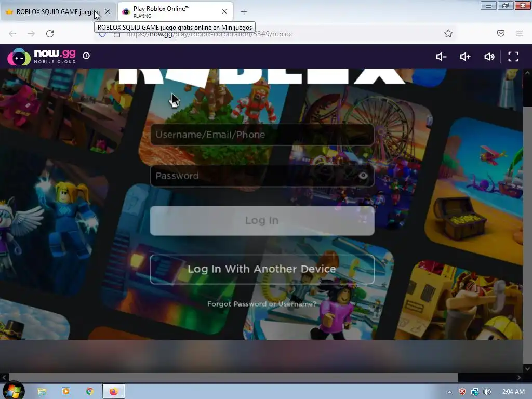Image resolution: width=532 pixels, height=399 pixels.
Task: Close the Play Roblox Online tab
Action: [x=224, y=11]
